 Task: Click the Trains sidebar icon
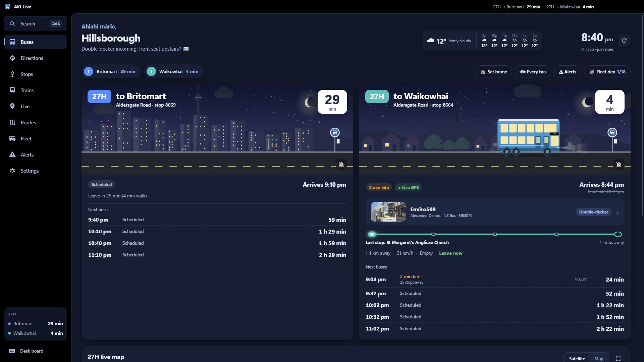point(12,90)
